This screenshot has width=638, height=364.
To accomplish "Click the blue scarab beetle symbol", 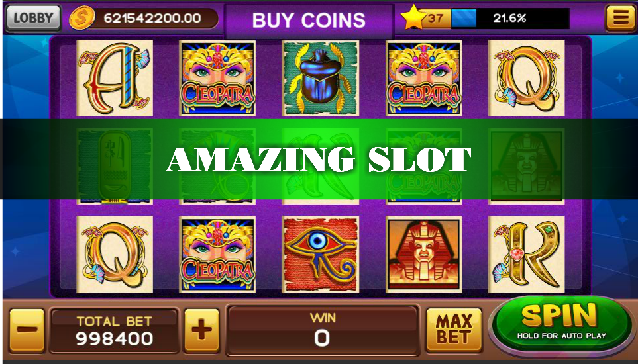I will tap(321, 78).
